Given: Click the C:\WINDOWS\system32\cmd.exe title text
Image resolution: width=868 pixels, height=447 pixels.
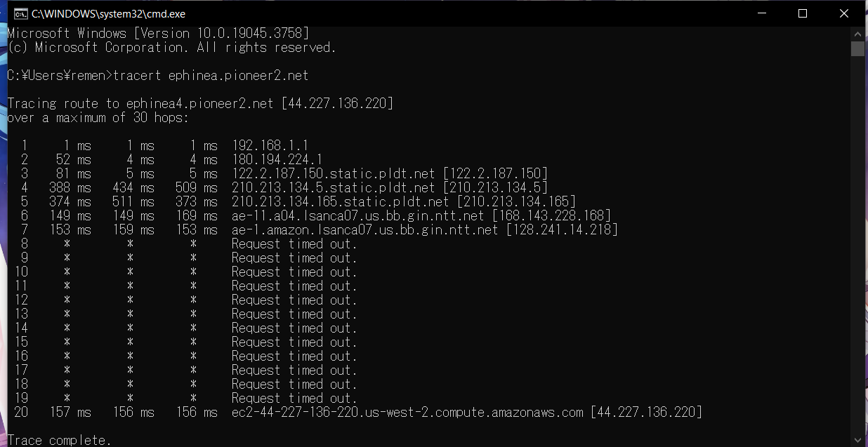Looking at the screenshot, I should pyautogui.click(x=108, y=13).
